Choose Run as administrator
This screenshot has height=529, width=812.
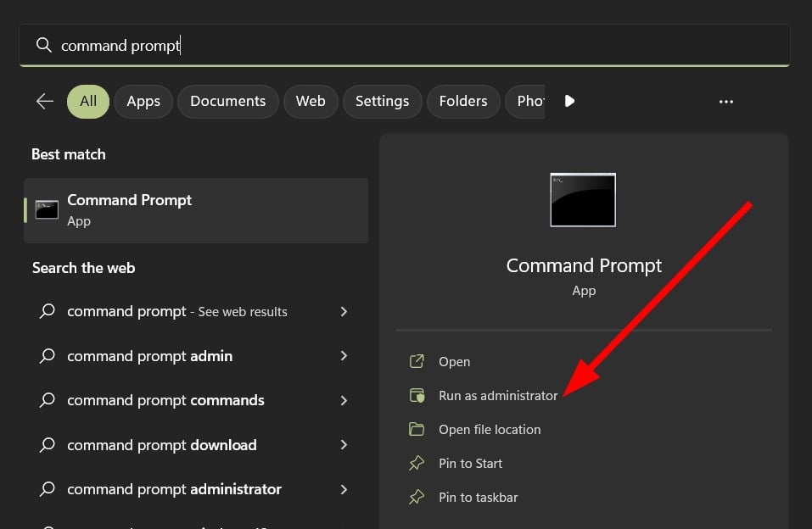click(498, 396)
